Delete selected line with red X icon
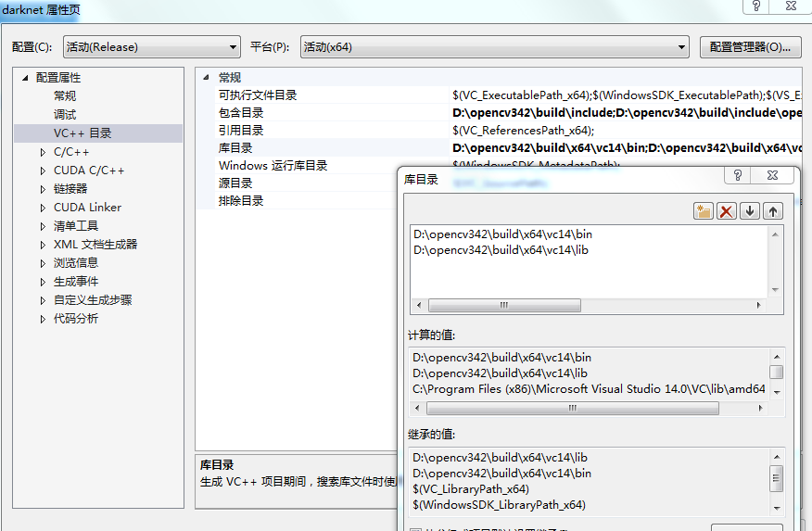This screenshot has height=531, width=812. (727, 211)
